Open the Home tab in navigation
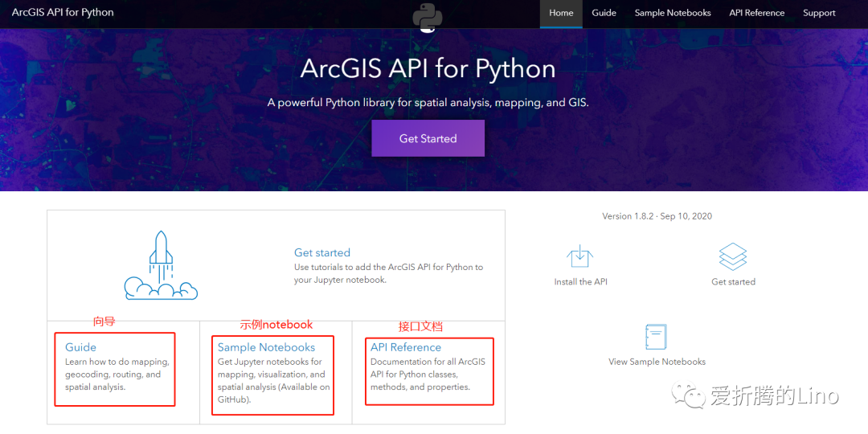The image size is (868, 434). point(561,14)
